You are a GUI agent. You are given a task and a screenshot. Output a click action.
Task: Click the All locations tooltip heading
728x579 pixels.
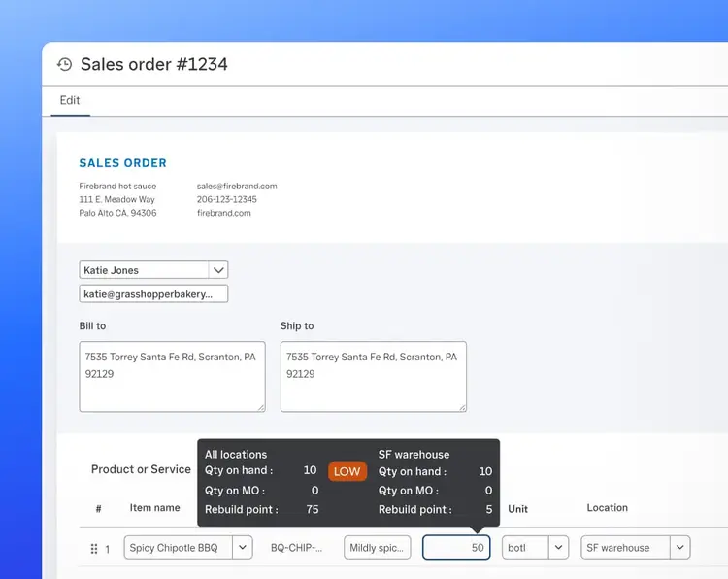[236, 454]
